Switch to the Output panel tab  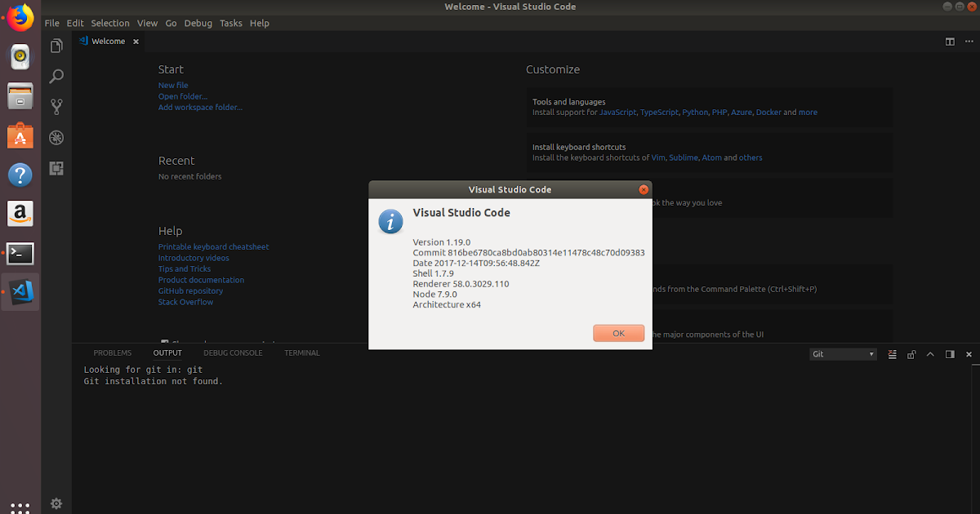click(x=167, y=353)
